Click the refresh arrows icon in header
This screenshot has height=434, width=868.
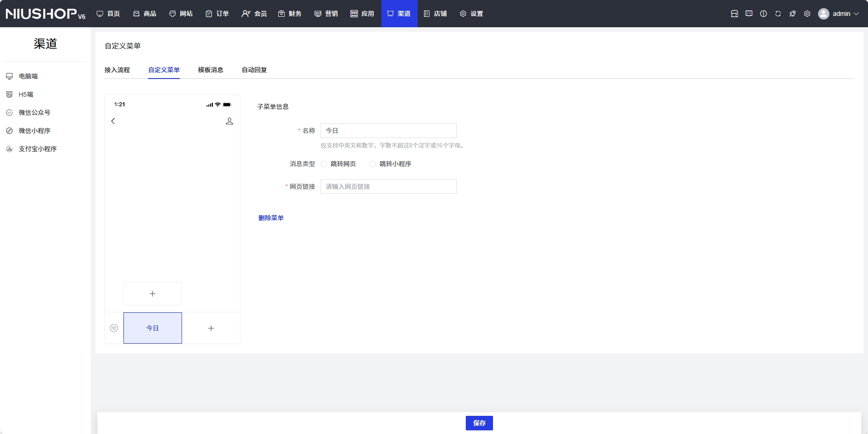coord(778,14)
